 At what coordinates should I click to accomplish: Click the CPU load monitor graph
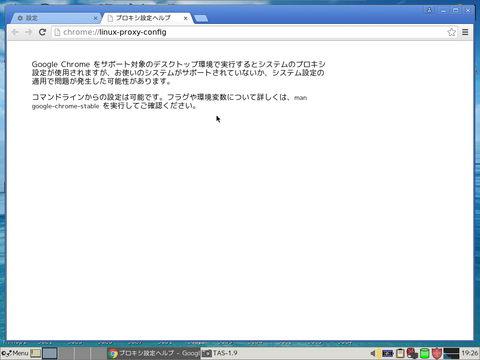(452, 353)
